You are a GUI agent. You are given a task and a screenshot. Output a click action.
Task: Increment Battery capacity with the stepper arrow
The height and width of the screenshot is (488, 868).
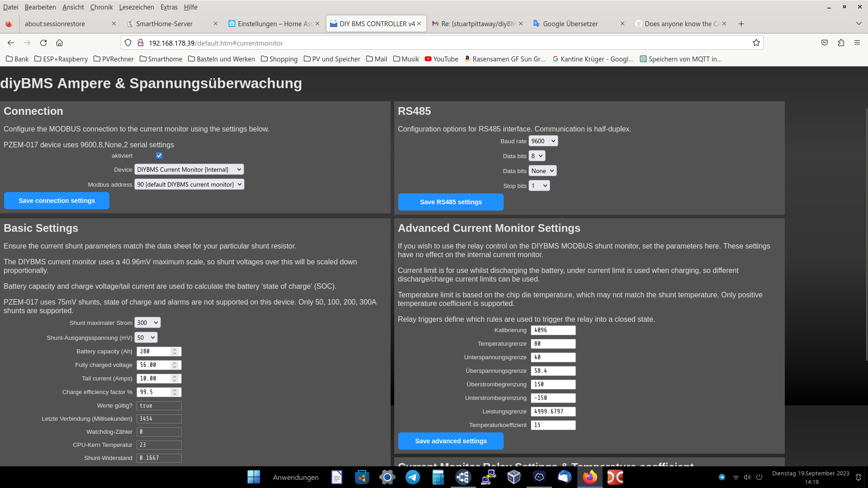tap(175, 349)
